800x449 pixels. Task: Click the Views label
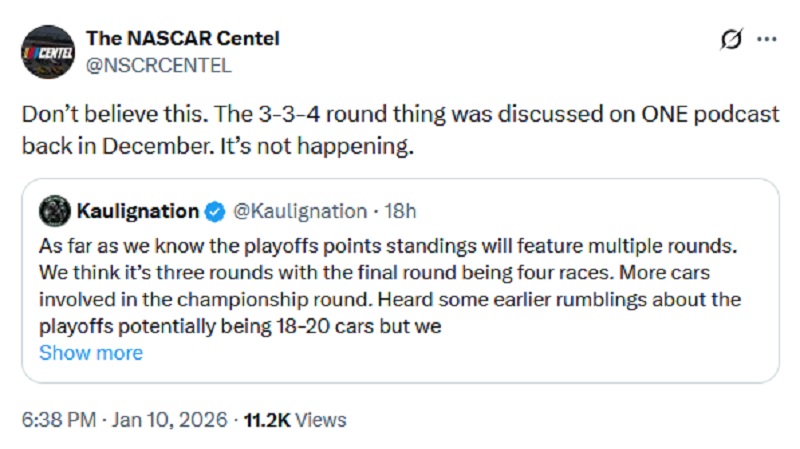tap(321, 420)
